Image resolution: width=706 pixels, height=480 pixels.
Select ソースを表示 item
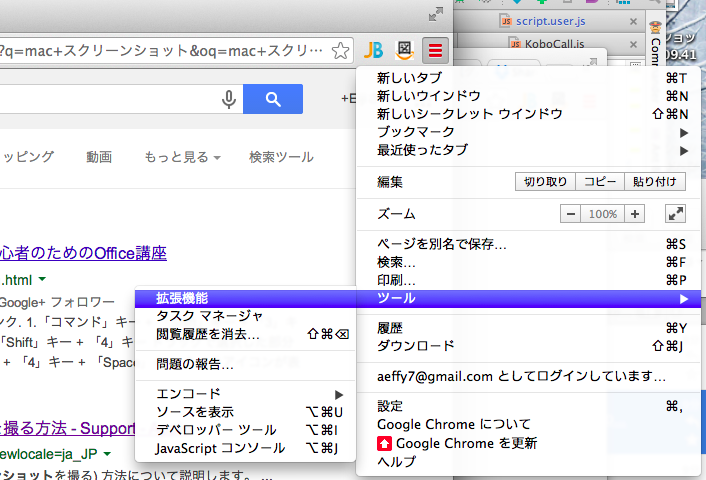245,412
